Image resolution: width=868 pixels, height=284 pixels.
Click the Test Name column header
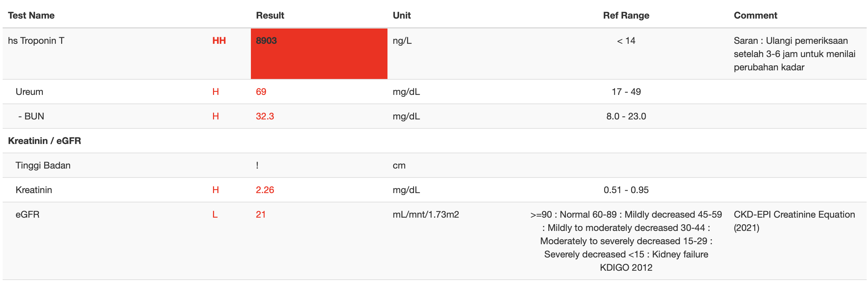(31, 16)
